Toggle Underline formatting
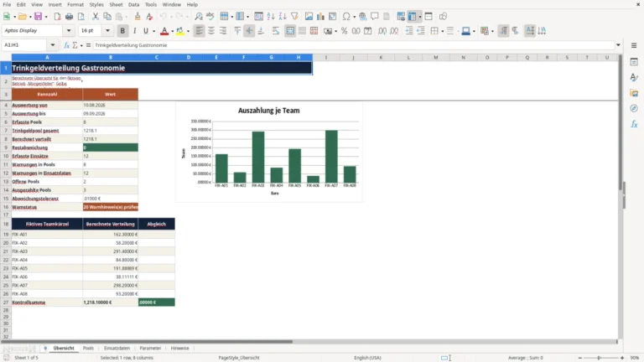This screenshot has height=362, width=644. 146,31
